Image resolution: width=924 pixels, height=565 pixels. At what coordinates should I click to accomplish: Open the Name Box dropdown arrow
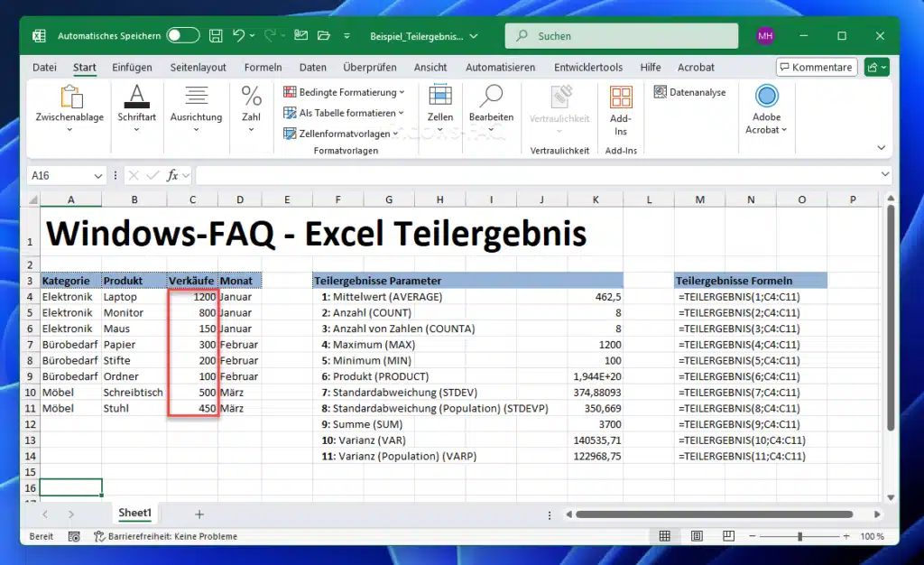coord(97,176)
